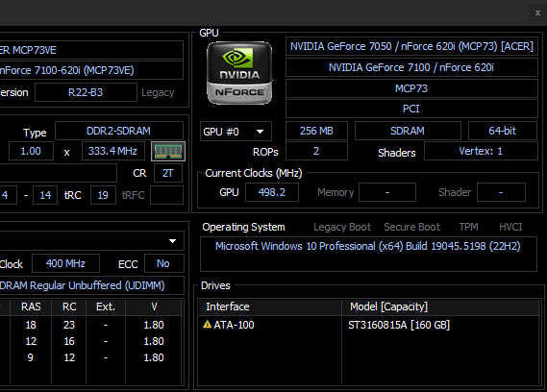Select the NVIDIA GeForce 7100 / nForce 620i field
Screen dimensions: 547x392
[x=411, y=67]
